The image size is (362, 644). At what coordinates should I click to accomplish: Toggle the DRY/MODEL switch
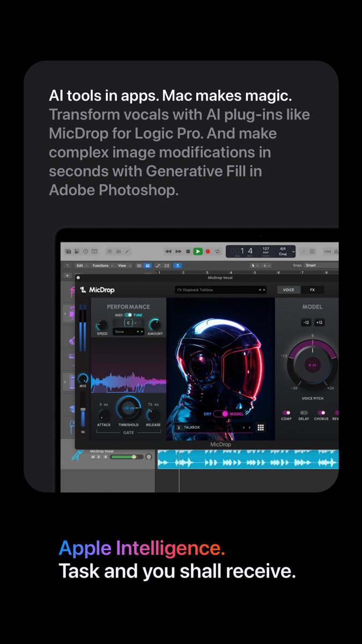[221, 414]
